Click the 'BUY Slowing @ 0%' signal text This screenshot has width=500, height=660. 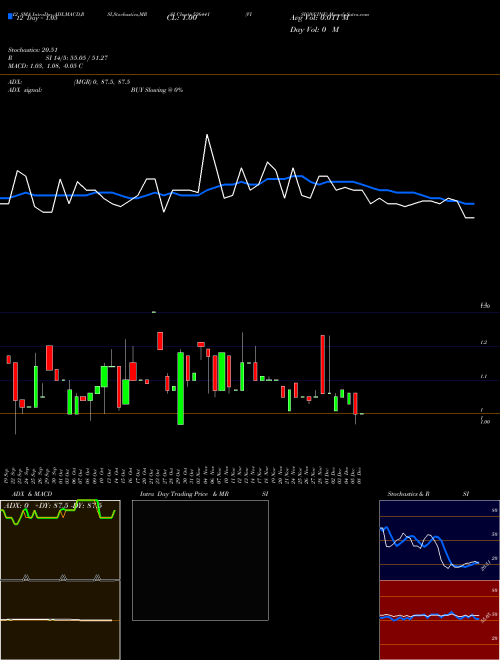pos(157,90)
